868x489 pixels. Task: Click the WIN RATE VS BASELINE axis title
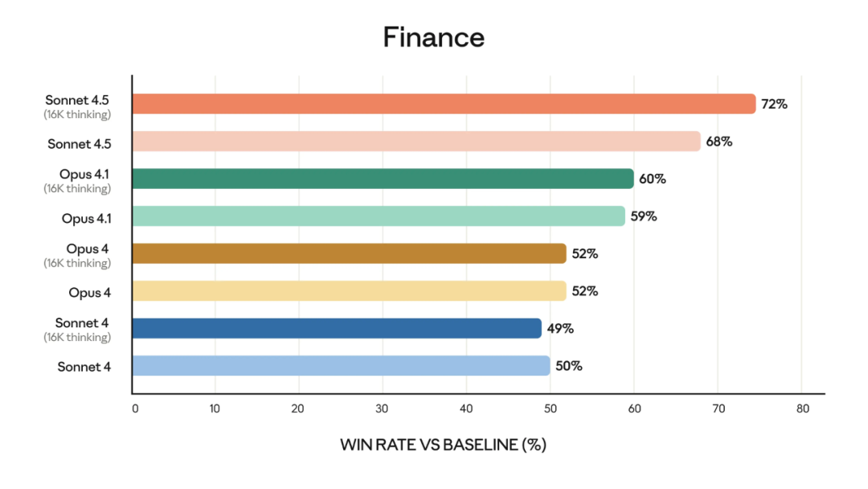[x=443, y=444]
